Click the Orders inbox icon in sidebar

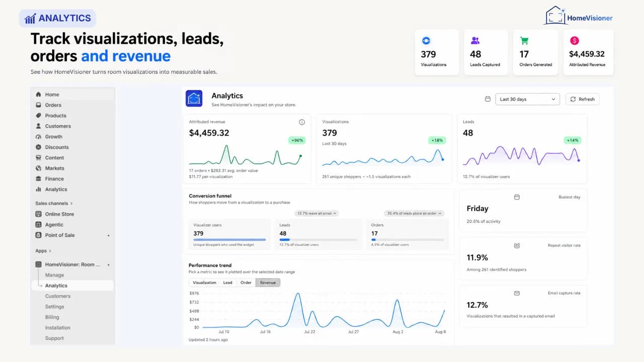pos(39,105)
